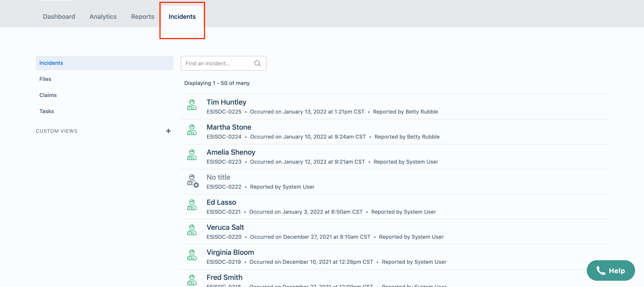Open the No title incident
Viewport: 644px width, 287px height.
click(x=218, y=177)
